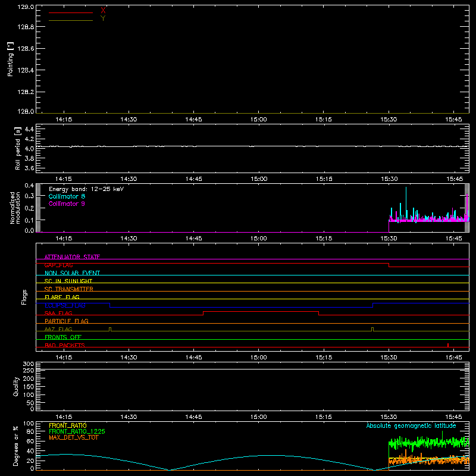Click '15:45' under the Quality panel
The width and height of the screenshot is (476, 476).
click(x=453, y=417)
